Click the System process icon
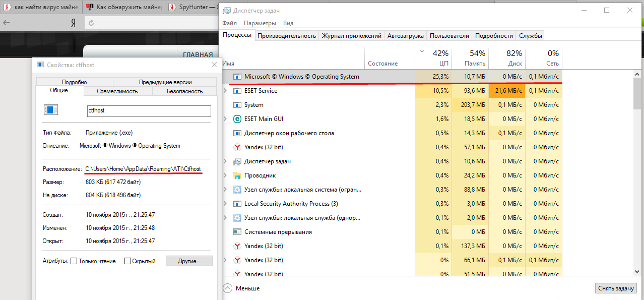644x300 pixels. (237, 105)
